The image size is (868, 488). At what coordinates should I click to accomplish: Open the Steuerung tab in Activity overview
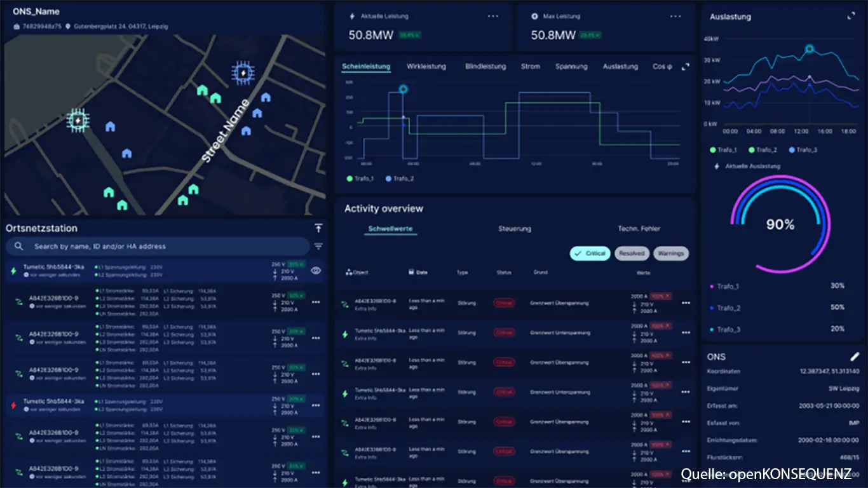514,229
